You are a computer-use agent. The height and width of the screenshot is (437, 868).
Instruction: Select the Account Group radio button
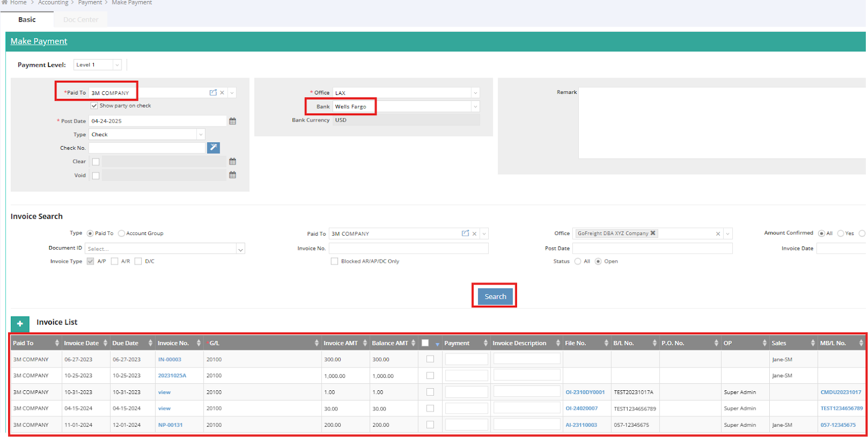click(122, 233)
